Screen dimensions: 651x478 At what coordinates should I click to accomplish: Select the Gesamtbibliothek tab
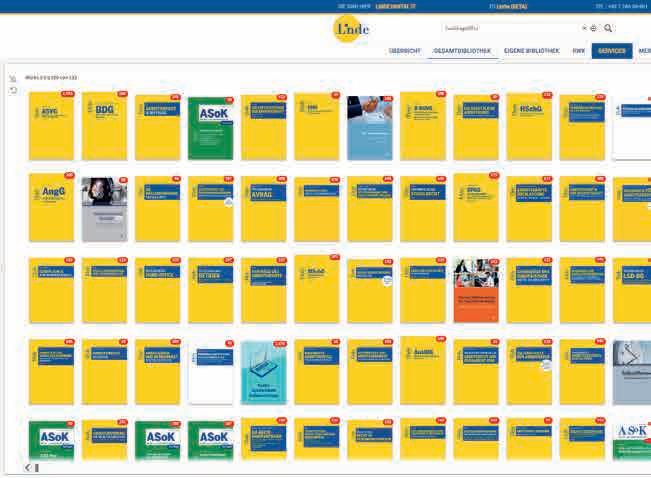pyautogui.click(x=462, y=51)
